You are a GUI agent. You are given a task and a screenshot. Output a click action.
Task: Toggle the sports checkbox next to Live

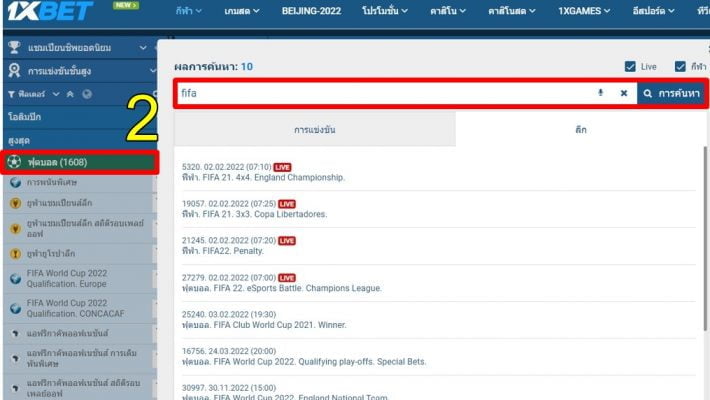click(x=680, y=67)
